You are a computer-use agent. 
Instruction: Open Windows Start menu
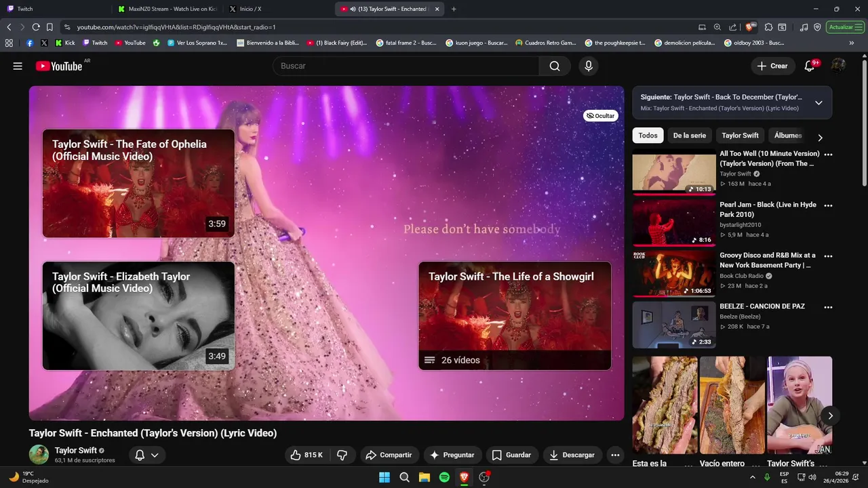point(384,477)
